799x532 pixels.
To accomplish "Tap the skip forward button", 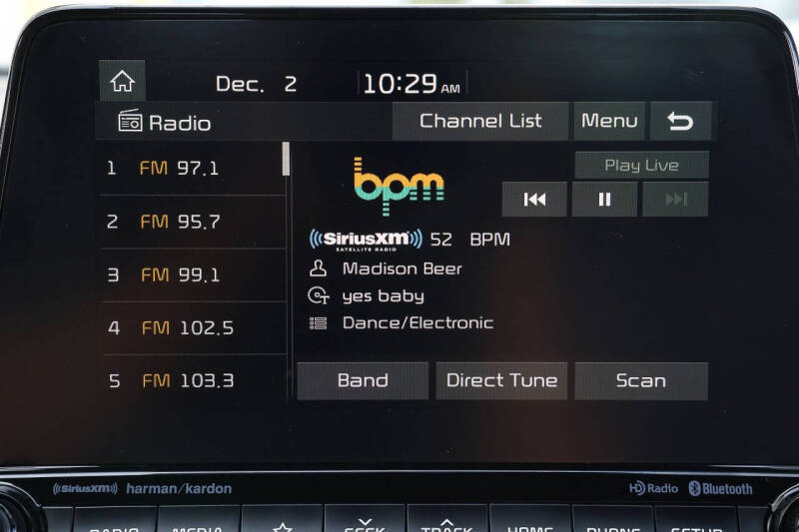I will pyautogui.click(x=676, y=200).
